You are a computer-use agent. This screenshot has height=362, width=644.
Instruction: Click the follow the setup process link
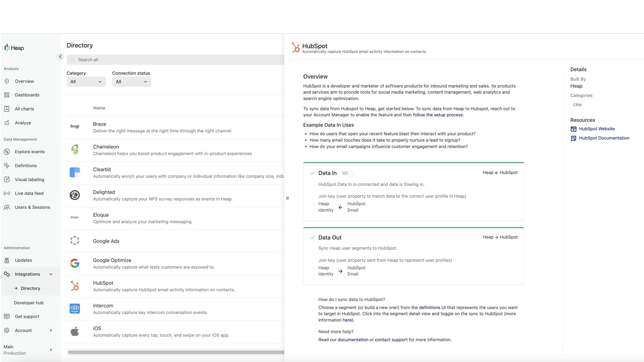[x=438, y=115]
